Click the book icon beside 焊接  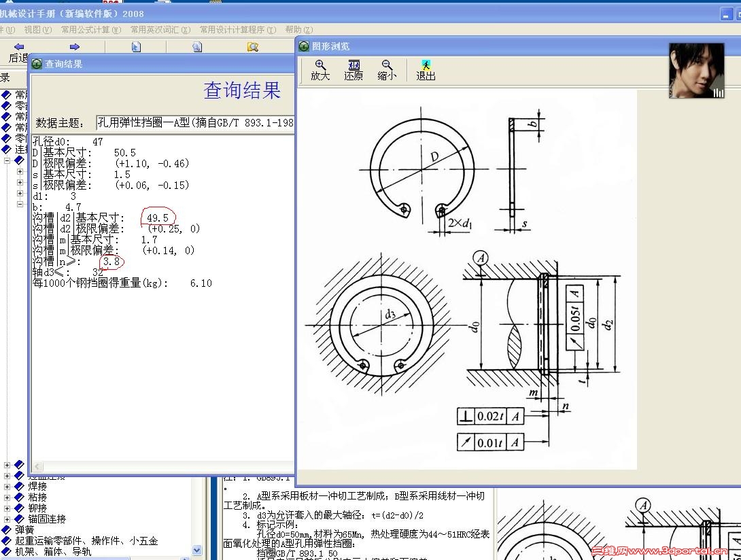click(20, 486)
